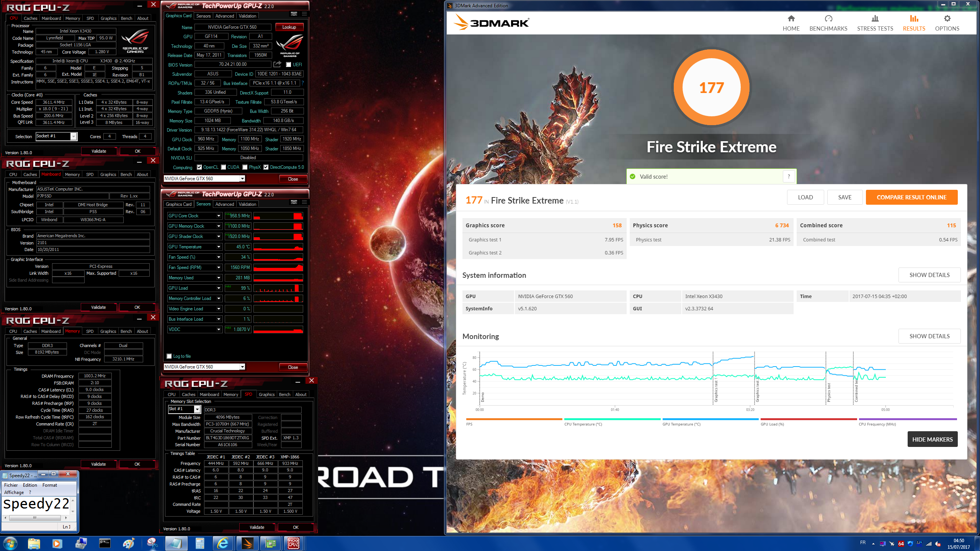Screen dimensions: 980x551
Task: Open the Validation tab in GPU-Z Sensors window
Action: click(x=247, y=204)
